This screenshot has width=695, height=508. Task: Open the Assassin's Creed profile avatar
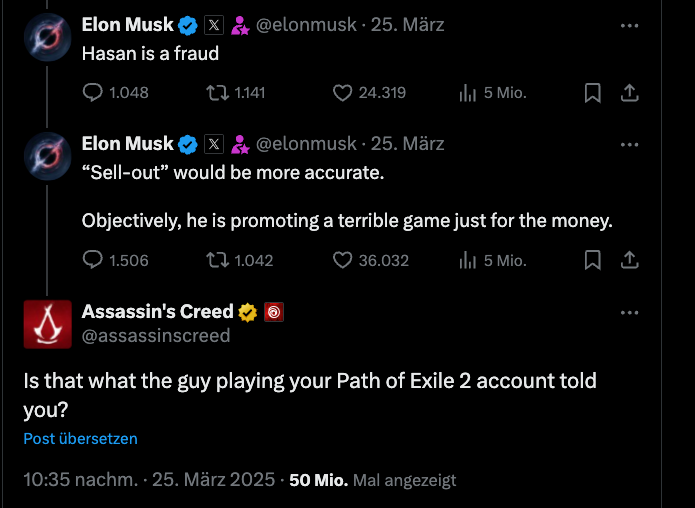[x=47, y=324]
